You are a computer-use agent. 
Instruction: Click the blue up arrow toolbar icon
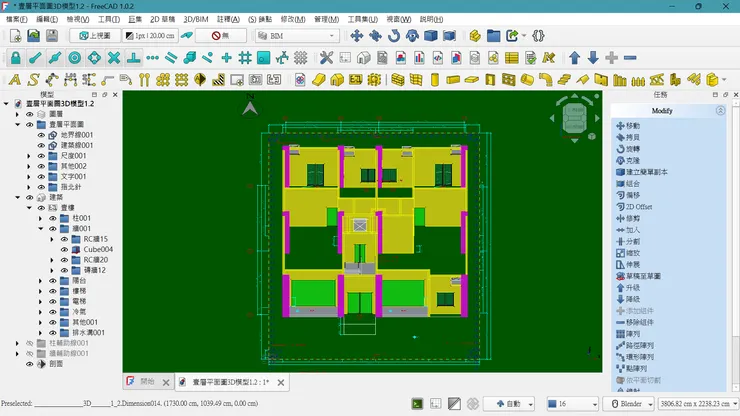click(574, 58)
